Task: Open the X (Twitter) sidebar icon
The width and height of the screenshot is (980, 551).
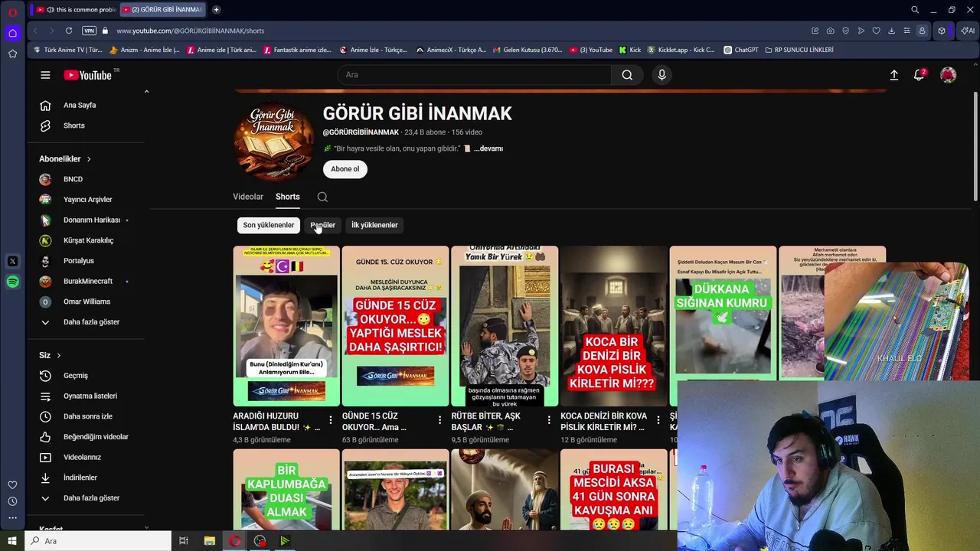Action: click(x=12, y=261)
